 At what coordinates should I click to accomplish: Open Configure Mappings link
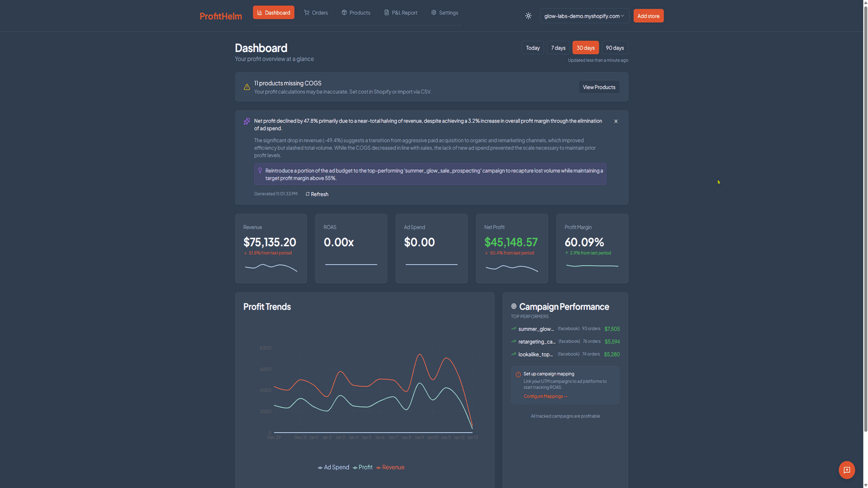[x=545, y=396]
